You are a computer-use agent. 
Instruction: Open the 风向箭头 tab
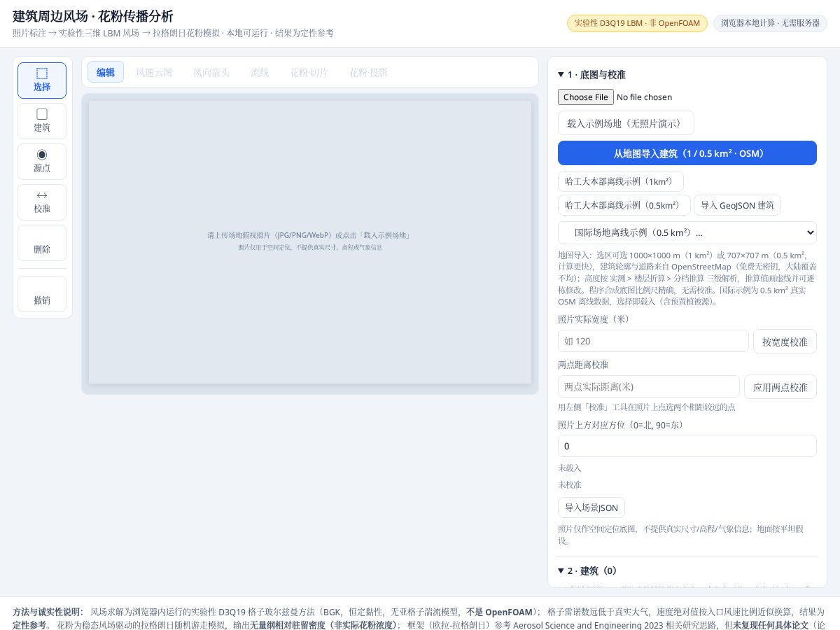pyautogui.click(x=211, y=72)
